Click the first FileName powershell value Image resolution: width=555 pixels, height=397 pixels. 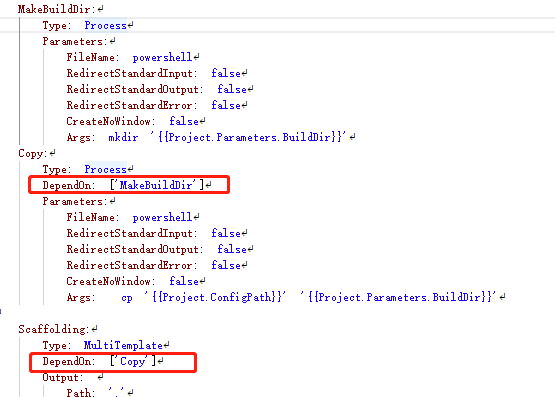click(x=162, y=57)
